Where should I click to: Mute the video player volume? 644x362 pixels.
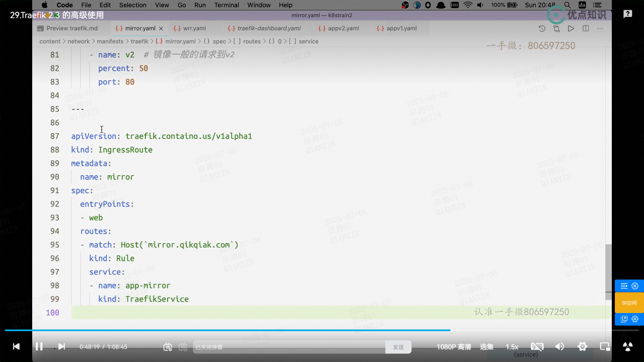click(x=559, y=347)
